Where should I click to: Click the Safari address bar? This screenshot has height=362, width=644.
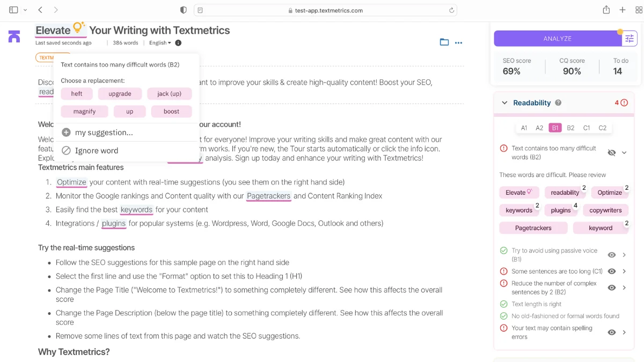coord(326,10)
